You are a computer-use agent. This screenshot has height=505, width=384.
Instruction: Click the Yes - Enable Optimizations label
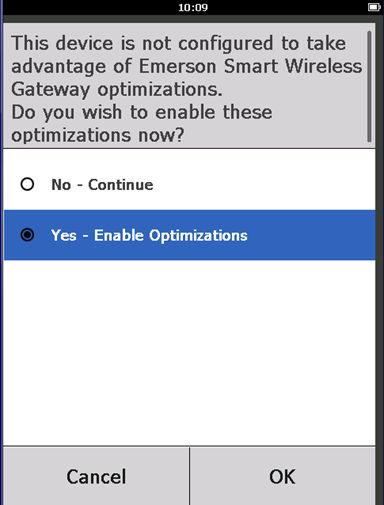[149, 235]
